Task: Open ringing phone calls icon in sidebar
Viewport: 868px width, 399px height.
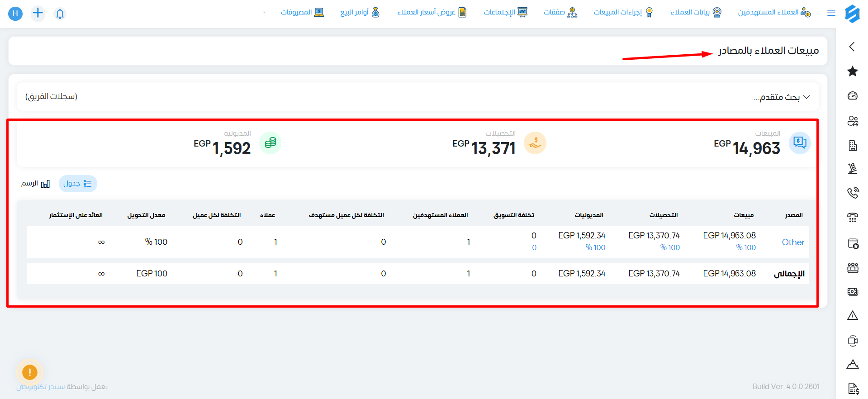Action: tap(853, 193)
